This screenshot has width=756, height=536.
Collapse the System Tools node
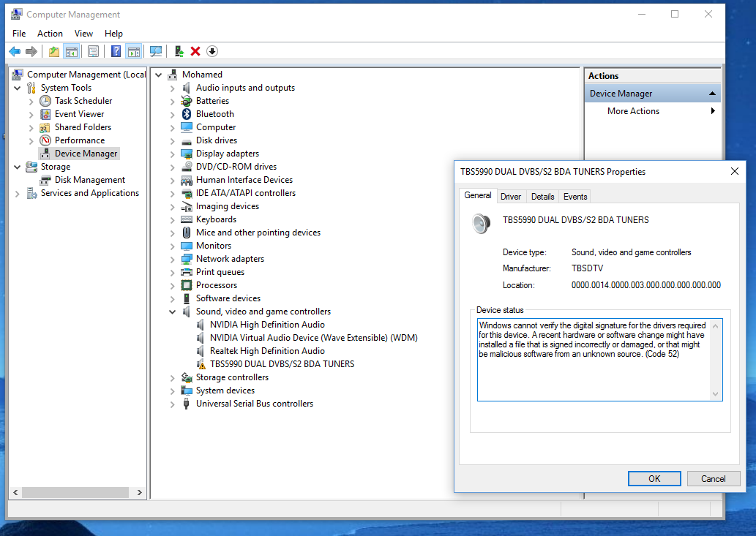click(18, 88)
